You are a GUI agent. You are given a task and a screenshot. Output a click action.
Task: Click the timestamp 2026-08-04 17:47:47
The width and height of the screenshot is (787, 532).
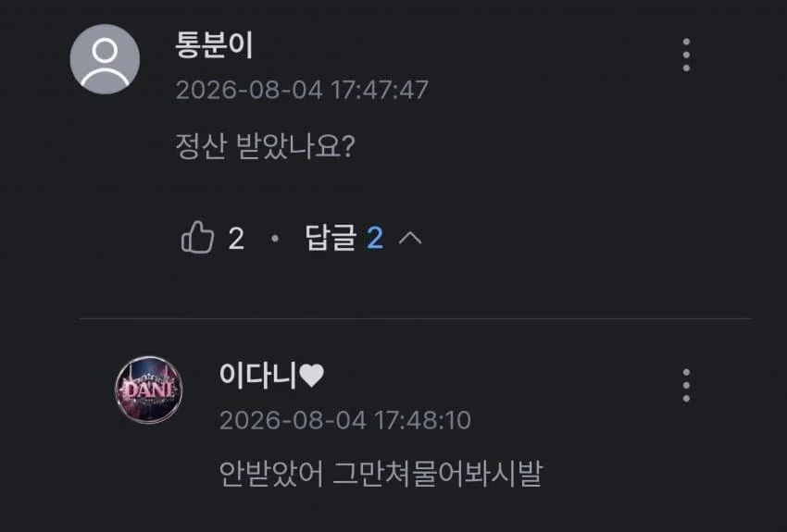302,91
